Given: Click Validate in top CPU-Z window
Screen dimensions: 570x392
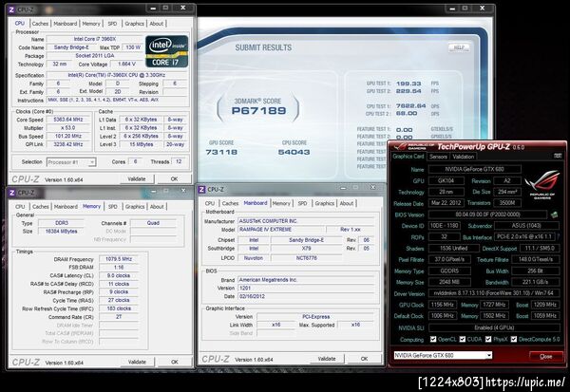Looking at the screenshot, I should tap(137, 178).
